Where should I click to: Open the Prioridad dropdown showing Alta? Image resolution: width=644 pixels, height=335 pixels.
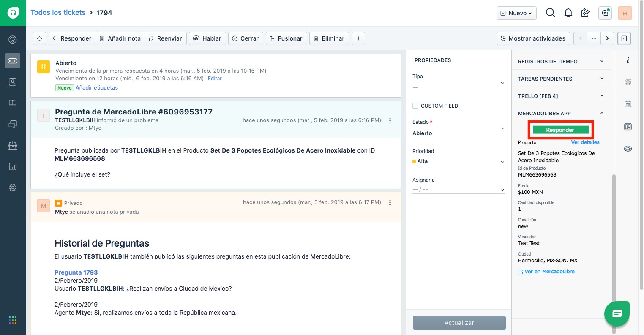(x=458, y=161)
